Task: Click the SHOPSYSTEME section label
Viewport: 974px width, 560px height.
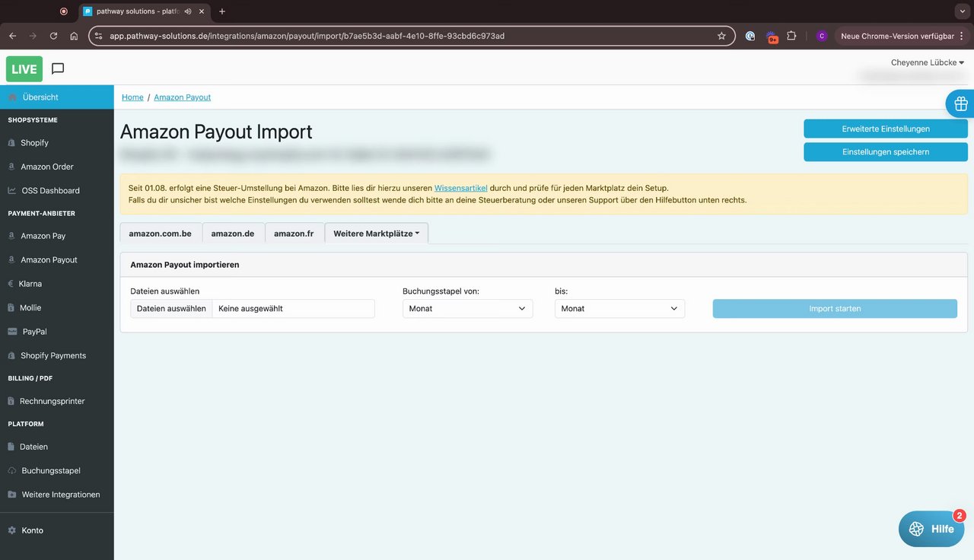Action: coord(33,120)
